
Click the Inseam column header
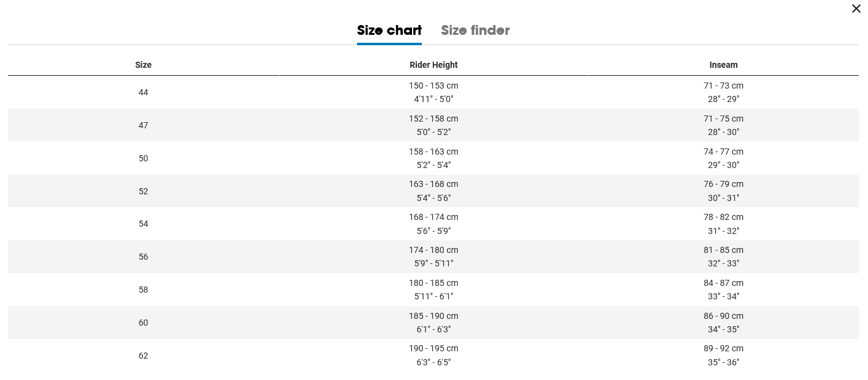coord(723,65)
